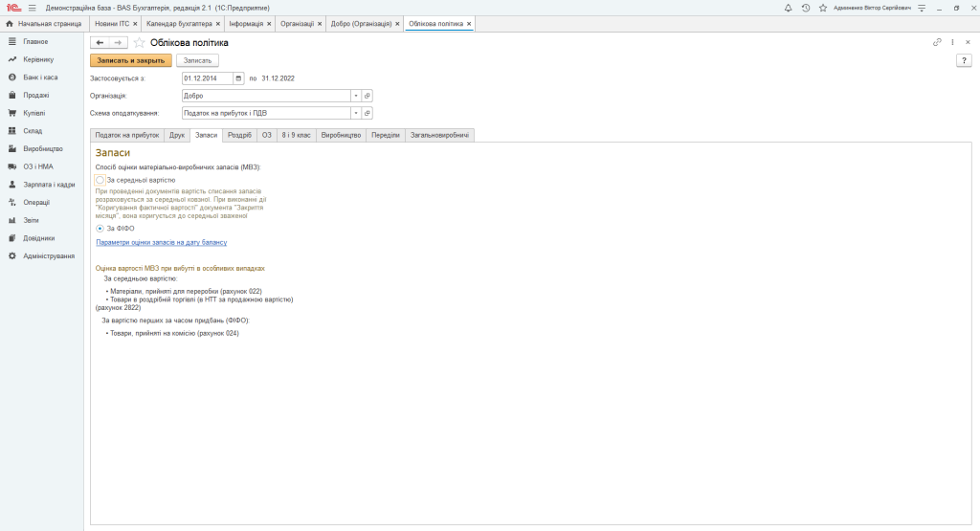Open favorites star in title bar
This screenshot has width=980, height=531.
point(823,8)
